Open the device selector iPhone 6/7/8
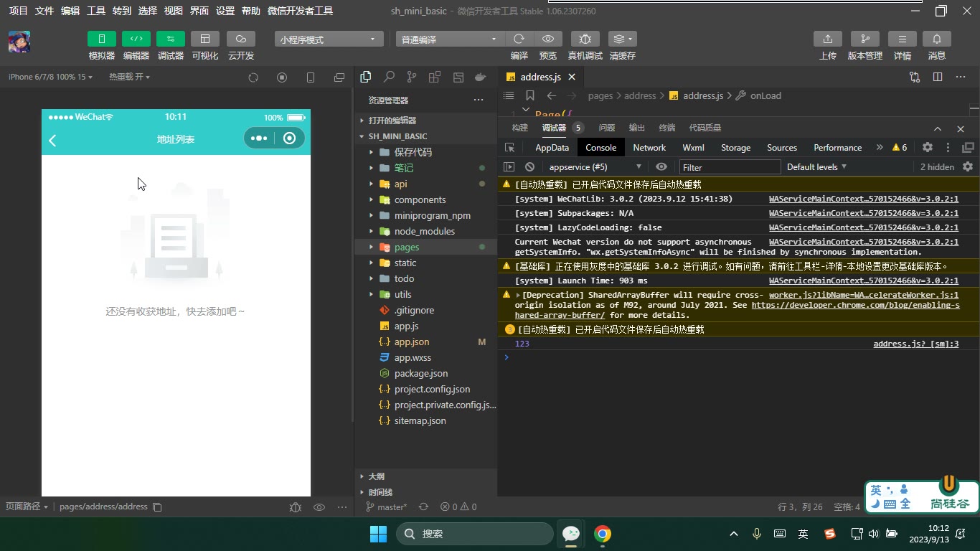Viewport: 980px width, 551px height. click(50, 77)
